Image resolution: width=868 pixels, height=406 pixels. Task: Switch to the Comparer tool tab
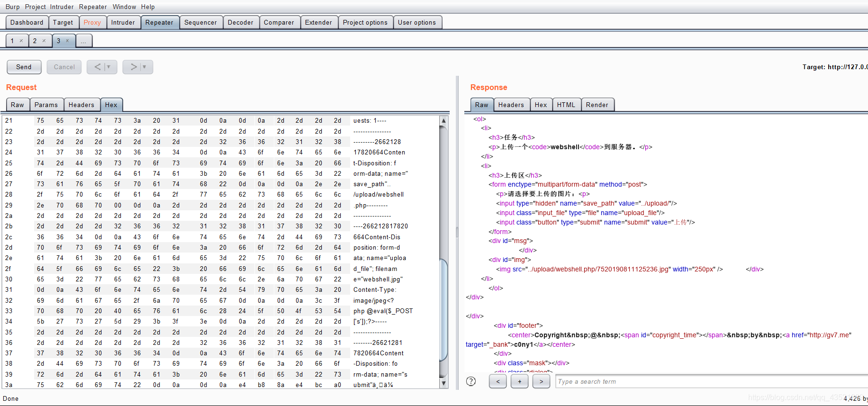pyautogui.click(x=279, y=22)
